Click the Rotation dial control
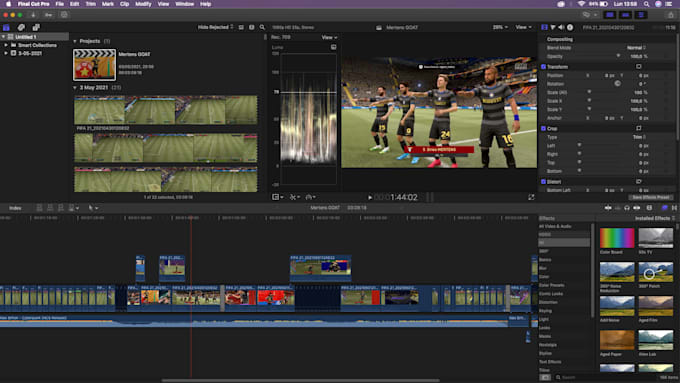This screenshot has height=383, width=680. tap(617, 84)
